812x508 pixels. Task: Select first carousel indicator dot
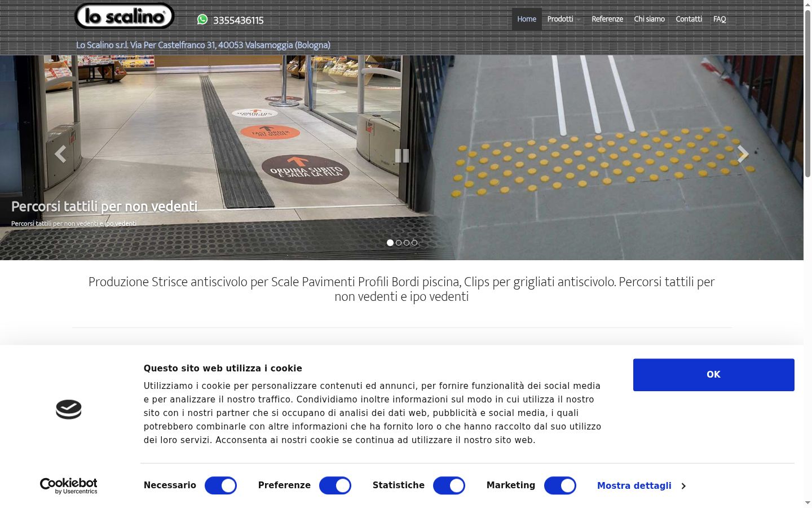tap(390, 243)
